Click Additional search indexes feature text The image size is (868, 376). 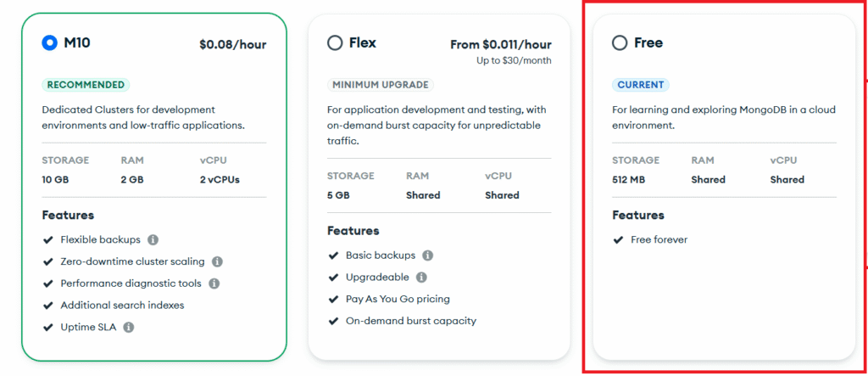point(122,306)
